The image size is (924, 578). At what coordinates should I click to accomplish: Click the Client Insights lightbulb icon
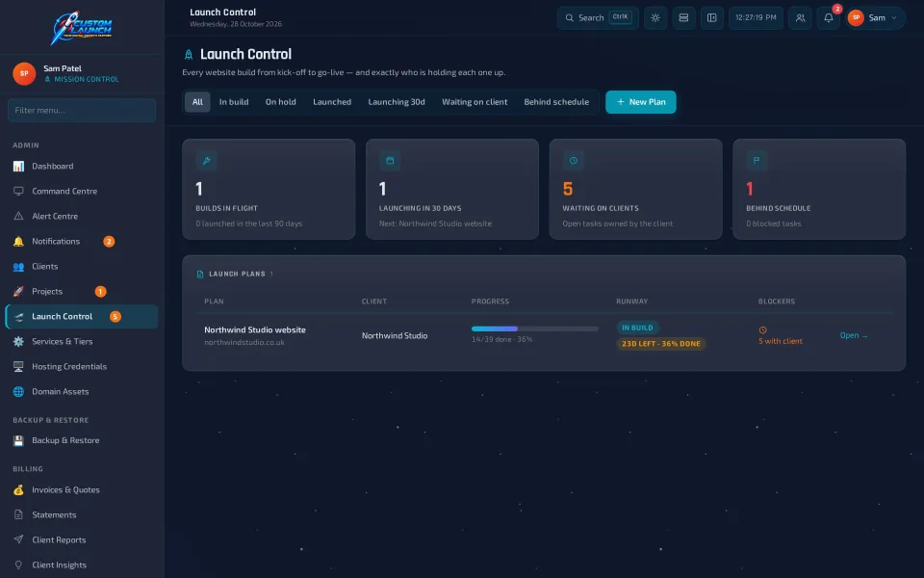tap(19, 565)
